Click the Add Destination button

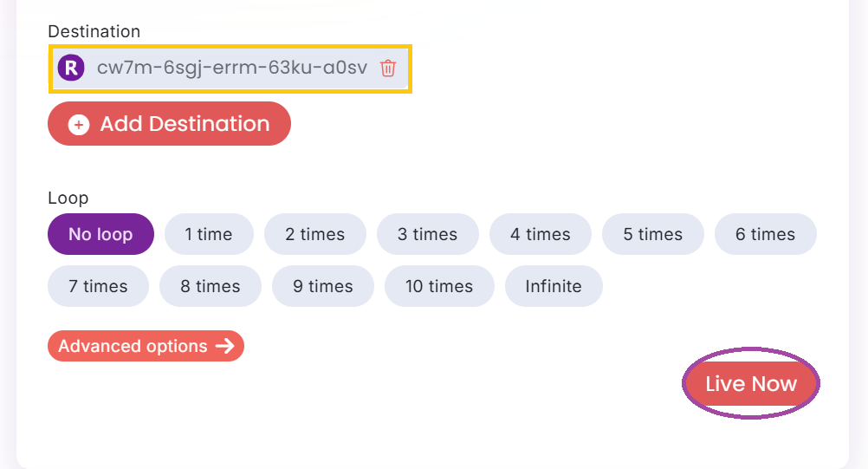coord(169,124)
